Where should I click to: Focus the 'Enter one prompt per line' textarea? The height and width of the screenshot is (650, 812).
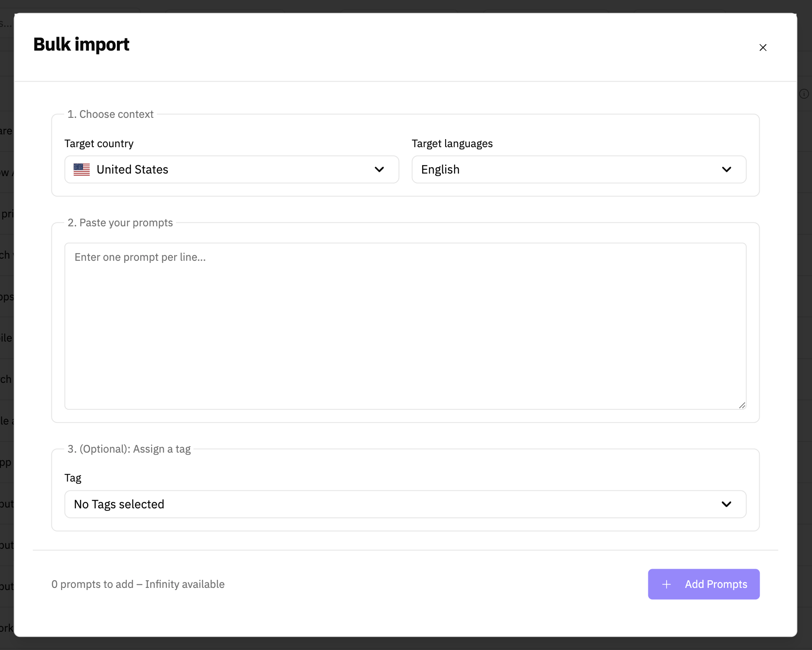coord(405,326)
